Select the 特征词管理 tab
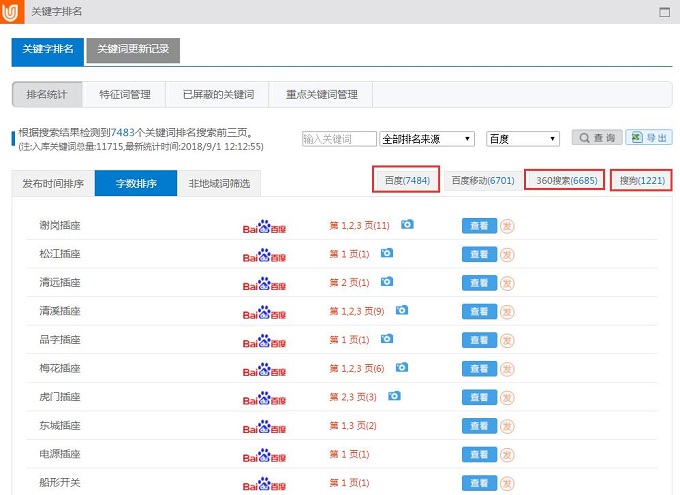680x495 pixels. [x=125, y=95]
